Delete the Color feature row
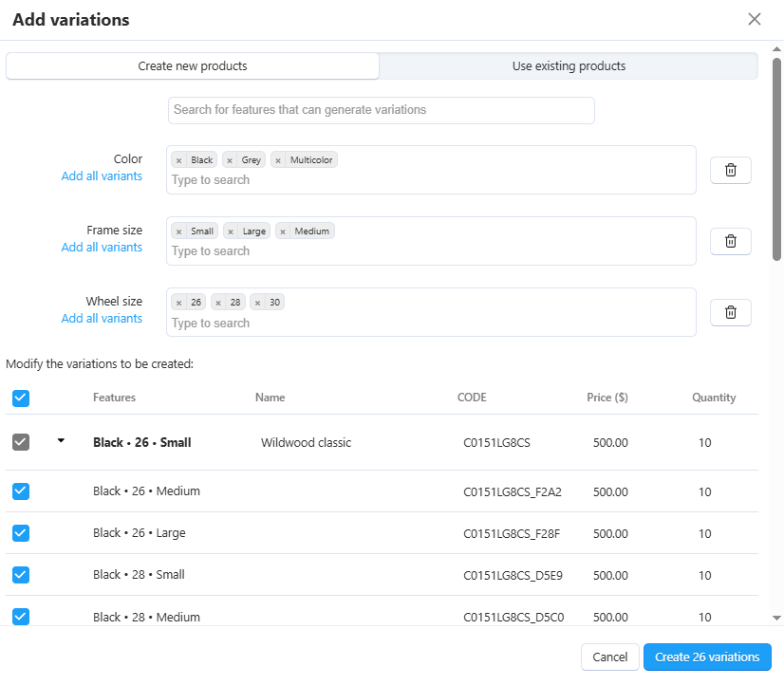 pos(731,170)
